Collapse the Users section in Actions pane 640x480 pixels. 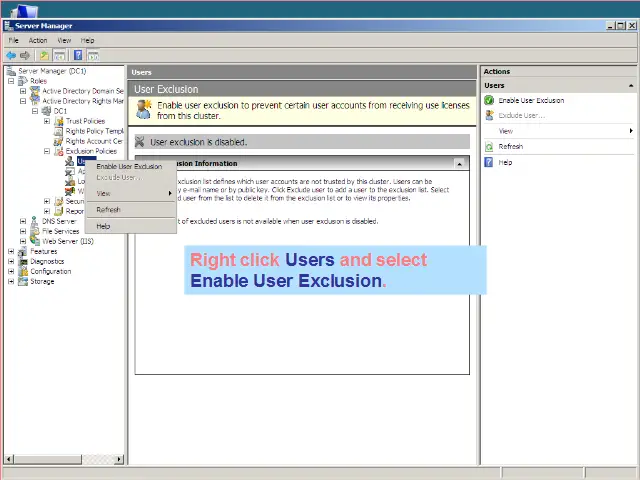(631, 86)
